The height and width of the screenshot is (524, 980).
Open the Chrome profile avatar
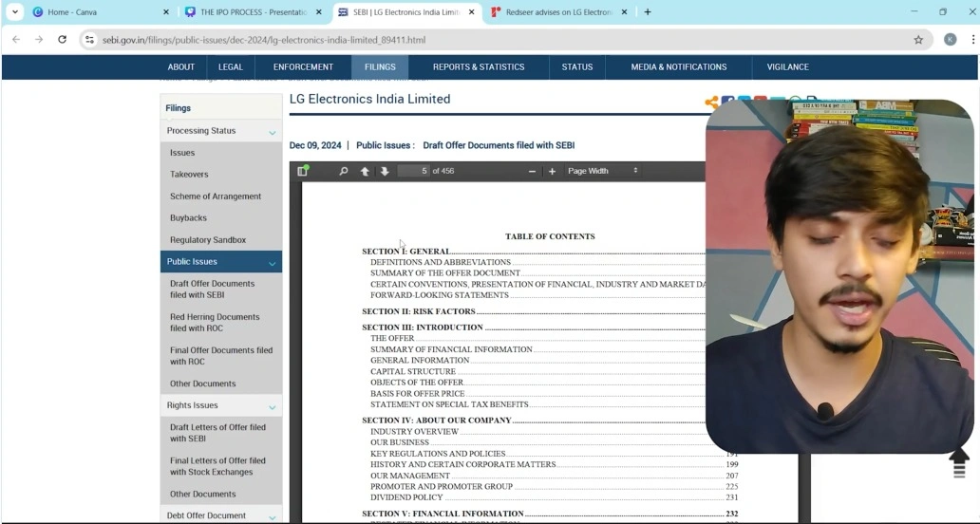tap(950, 39)
